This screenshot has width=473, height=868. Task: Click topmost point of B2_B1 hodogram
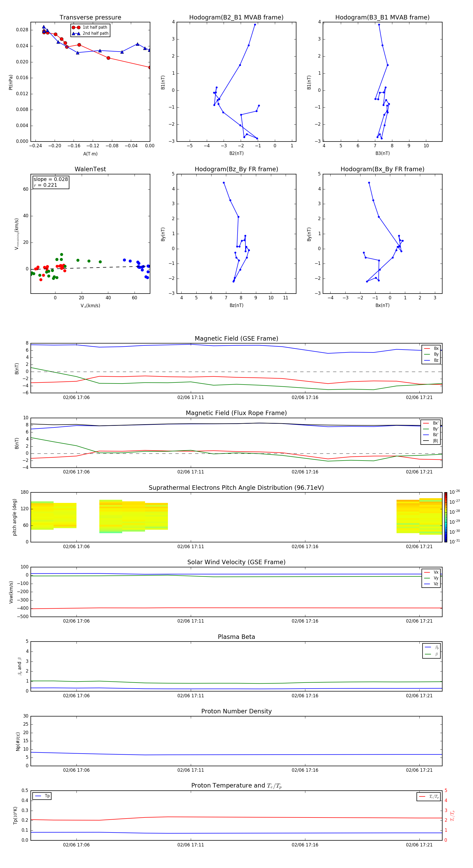point(255,25)
